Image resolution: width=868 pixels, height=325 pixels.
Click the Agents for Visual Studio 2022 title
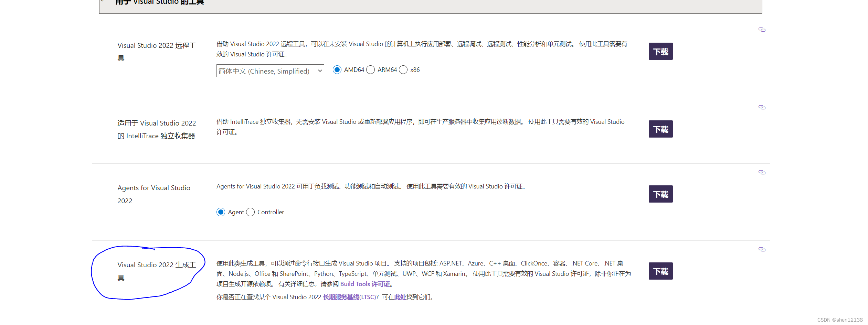[154, 194]
